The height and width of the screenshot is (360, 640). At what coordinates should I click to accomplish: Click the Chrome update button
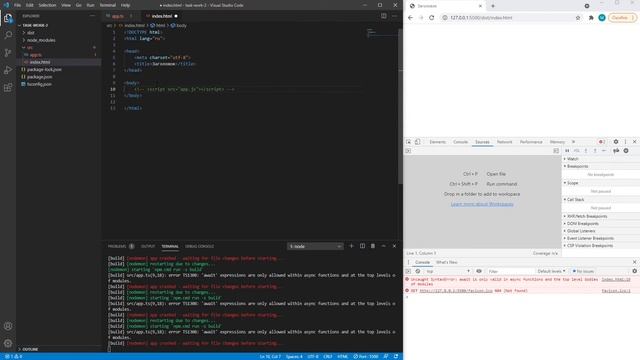click(622, 18)
